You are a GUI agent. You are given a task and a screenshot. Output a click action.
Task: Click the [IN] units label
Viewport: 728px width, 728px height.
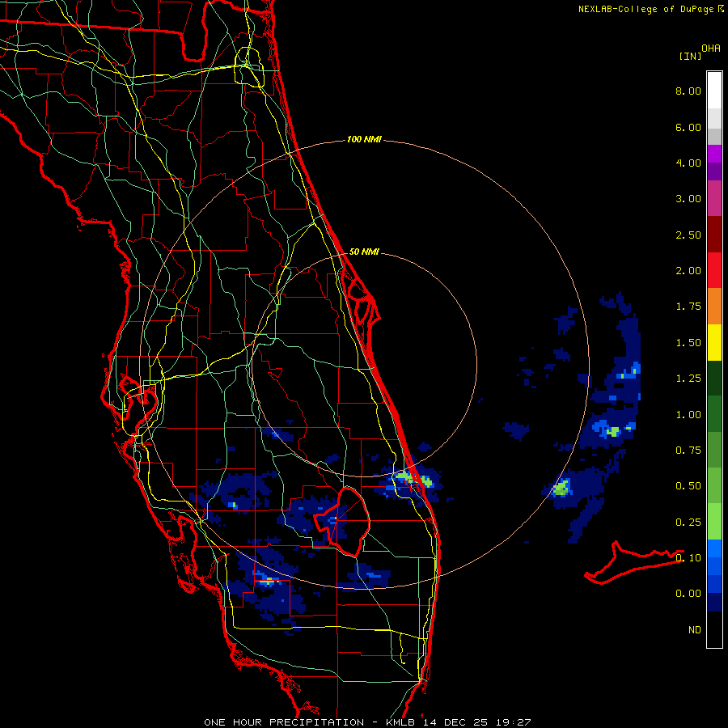click(x=690, y=56)
